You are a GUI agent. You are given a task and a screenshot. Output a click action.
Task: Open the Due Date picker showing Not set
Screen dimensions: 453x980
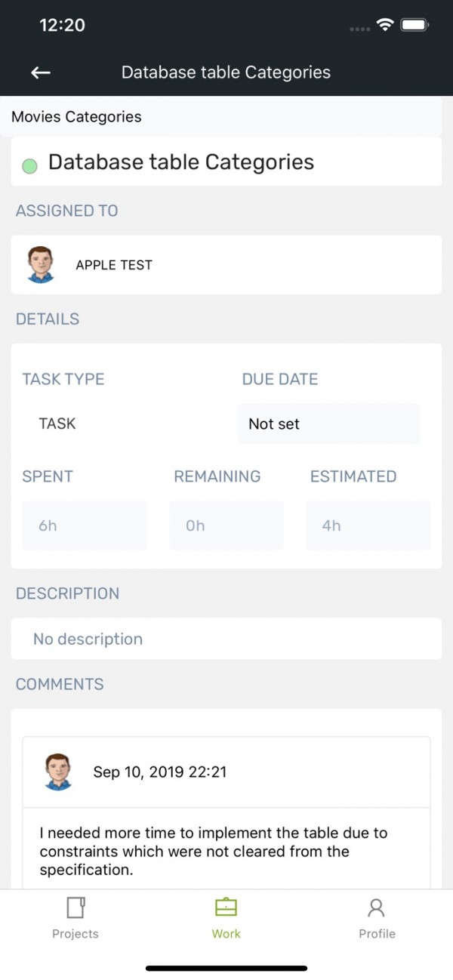328,424
